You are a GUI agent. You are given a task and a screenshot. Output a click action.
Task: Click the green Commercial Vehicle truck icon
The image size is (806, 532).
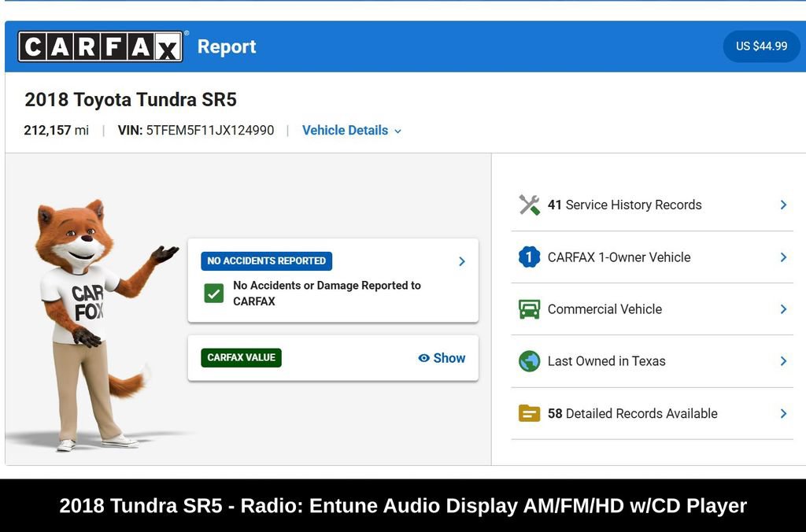click(x=529, y=309)
